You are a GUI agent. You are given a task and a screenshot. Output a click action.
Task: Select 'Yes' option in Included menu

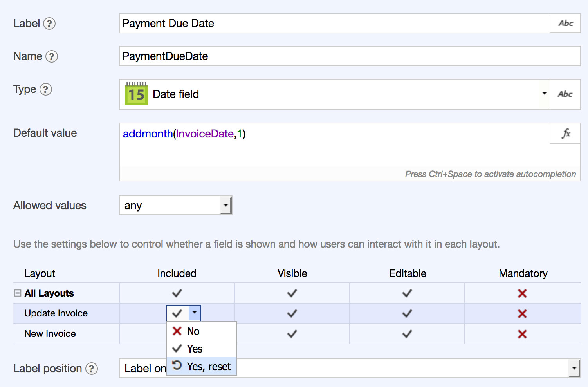point(194,349)
